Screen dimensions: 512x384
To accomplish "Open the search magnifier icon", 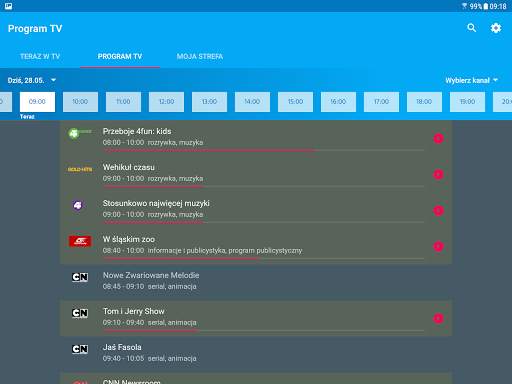I will [471, 28].
